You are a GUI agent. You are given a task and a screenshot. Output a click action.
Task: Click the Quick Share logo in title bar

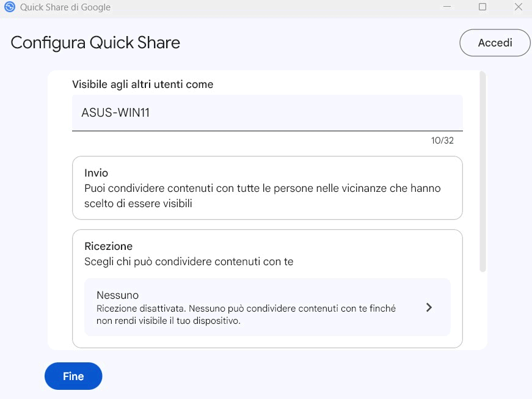point(9,7)
